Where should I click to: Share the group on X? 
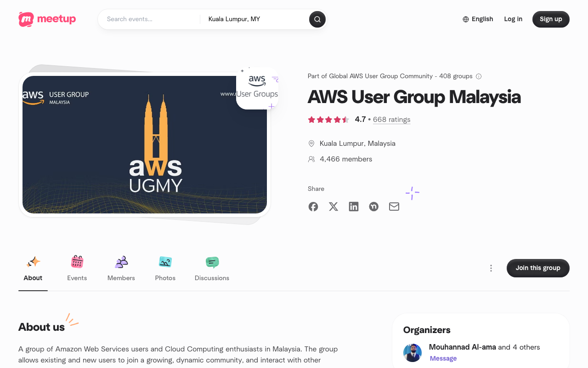click(333, 207)
